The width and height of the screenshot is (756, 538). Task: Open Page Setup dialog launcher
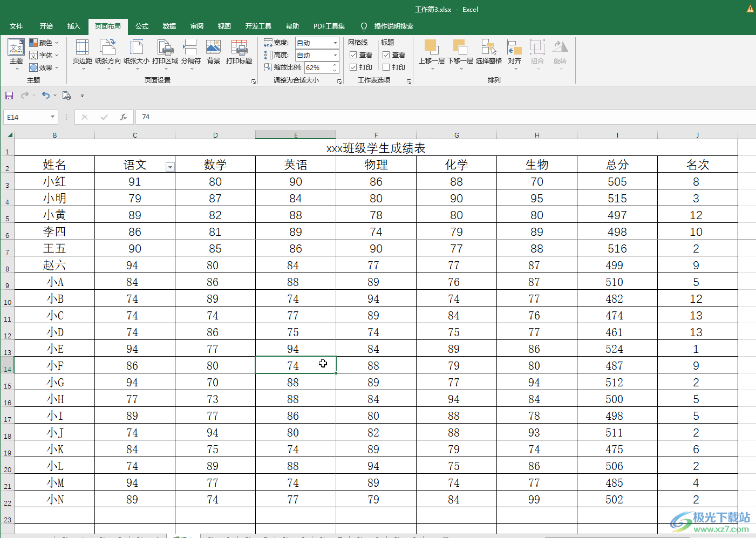coord(254,81)
